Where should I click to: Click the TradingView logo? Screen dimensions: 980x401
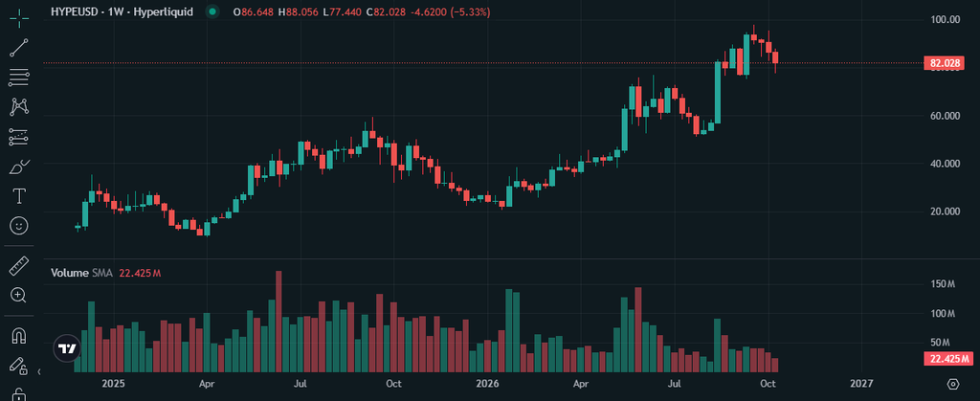[x=67, y=348]
